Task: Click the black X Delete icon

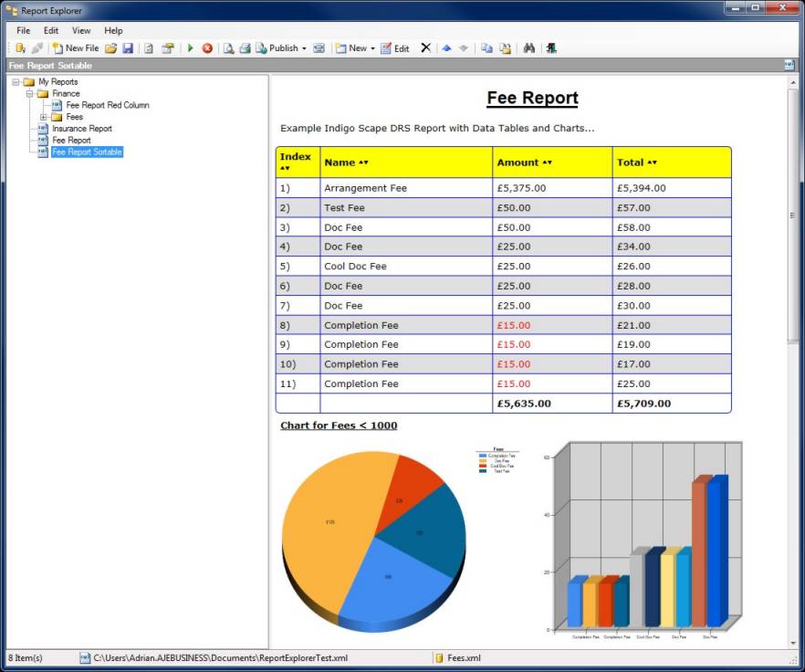Action: point(425,48)
